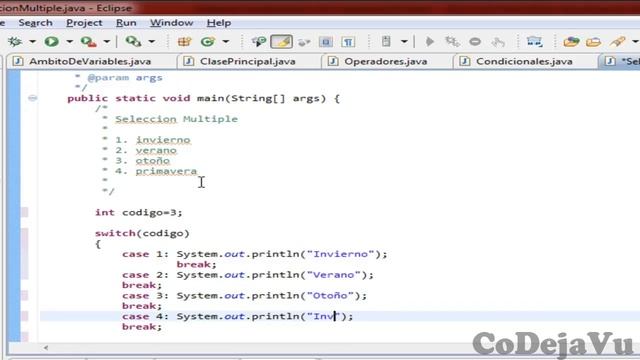This screenshot has width=640, height=360.
Task: Open the Run menu
Action: [x=126, y=23]
